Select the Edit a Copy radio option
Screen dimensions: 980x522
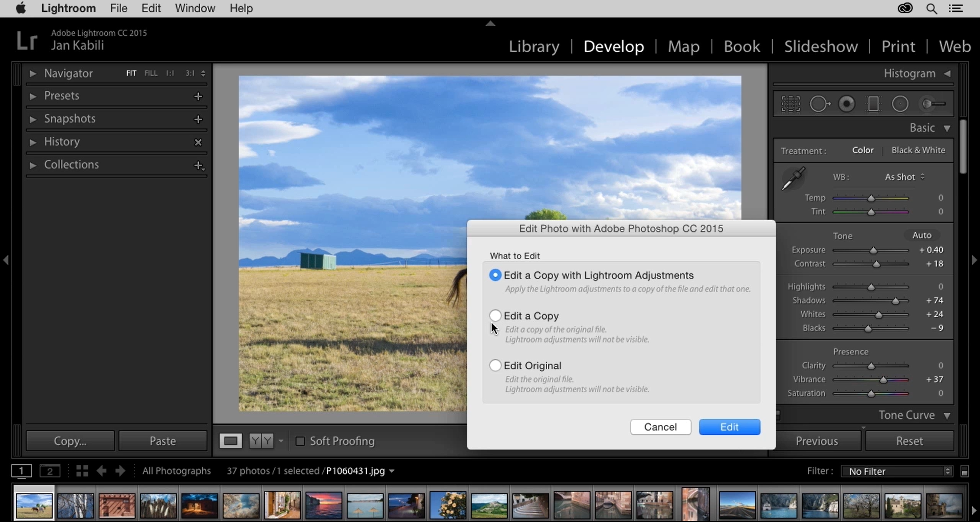coord(495,316)
